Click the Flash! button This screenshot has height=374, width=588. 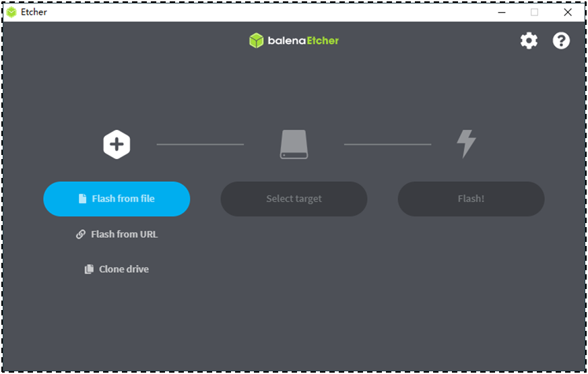point(471,199)
